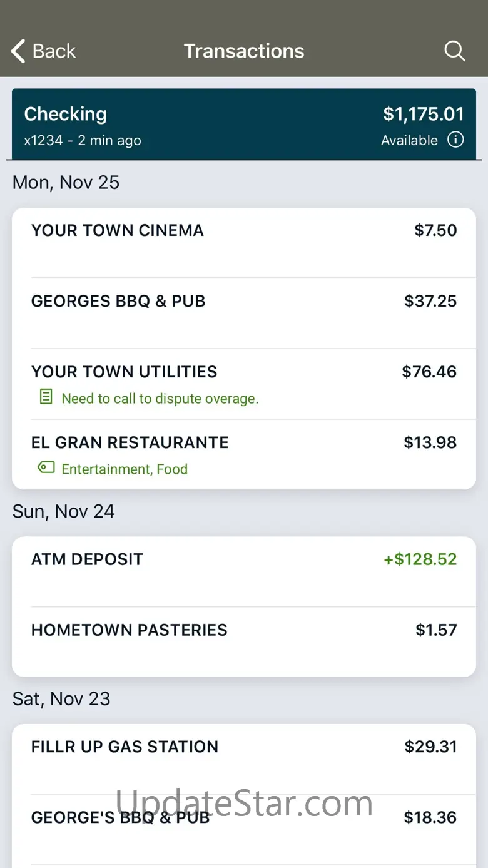Go back using the Back label

point(54,51)
